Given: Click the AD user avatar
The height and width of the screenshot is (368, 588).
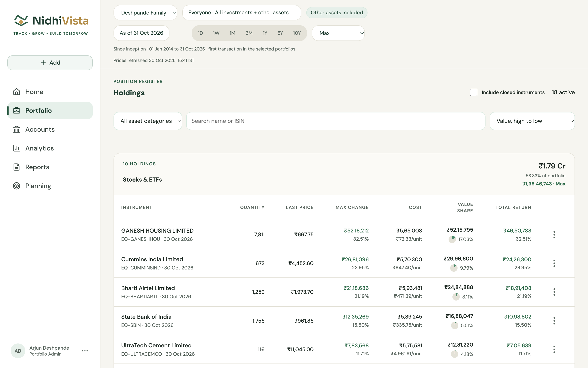Looking at the screenshot, I should point(18,351).
